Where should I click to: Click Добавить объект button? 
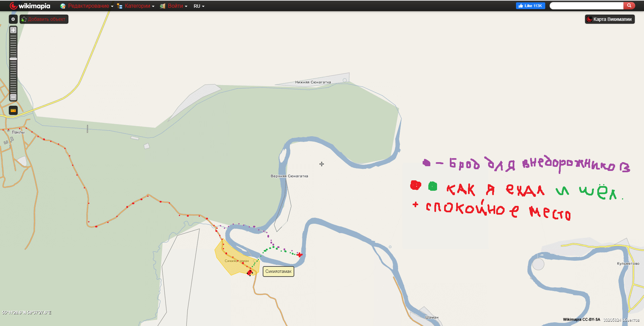[44, 19]
